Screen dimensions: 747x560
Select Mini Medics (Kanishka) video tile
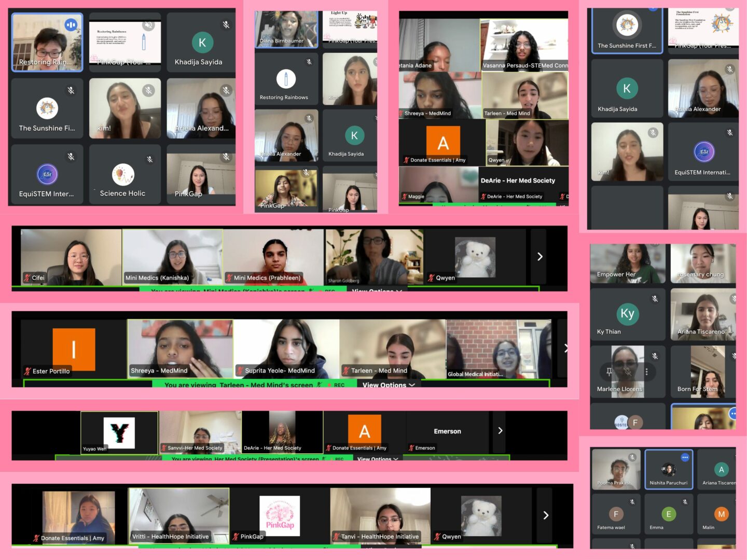[x=172, y=257]
